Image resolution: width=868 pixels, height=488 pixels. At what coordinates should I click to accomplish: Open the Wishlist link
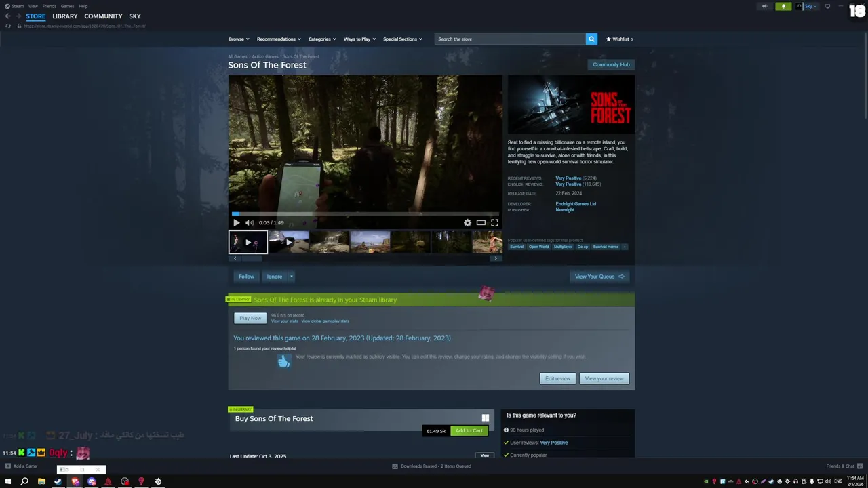tap(619, 39)
